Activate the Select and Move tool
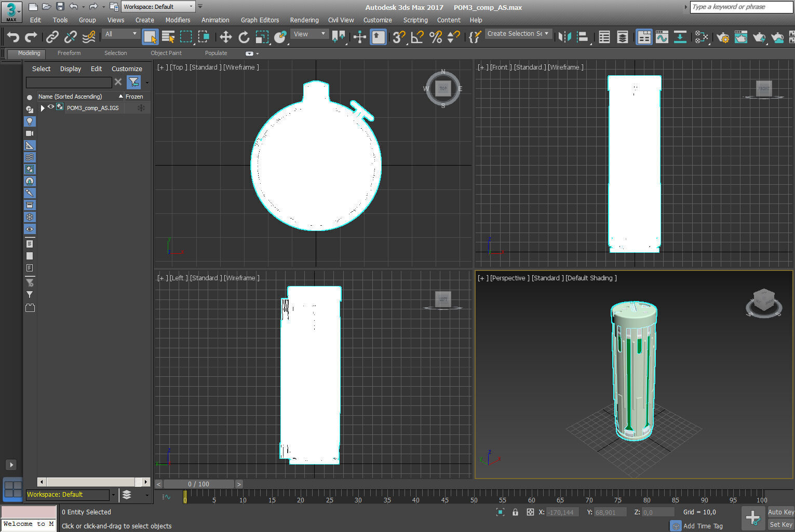The image size is (795, 532). 225,36
